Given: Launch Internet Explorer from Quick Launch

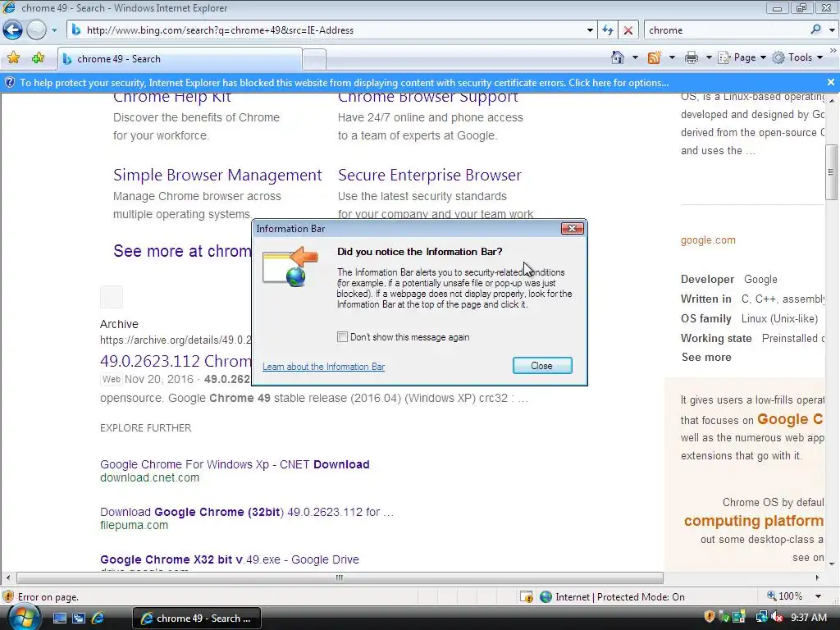Looking at the screenshot, I should click(x=98, y=619).
